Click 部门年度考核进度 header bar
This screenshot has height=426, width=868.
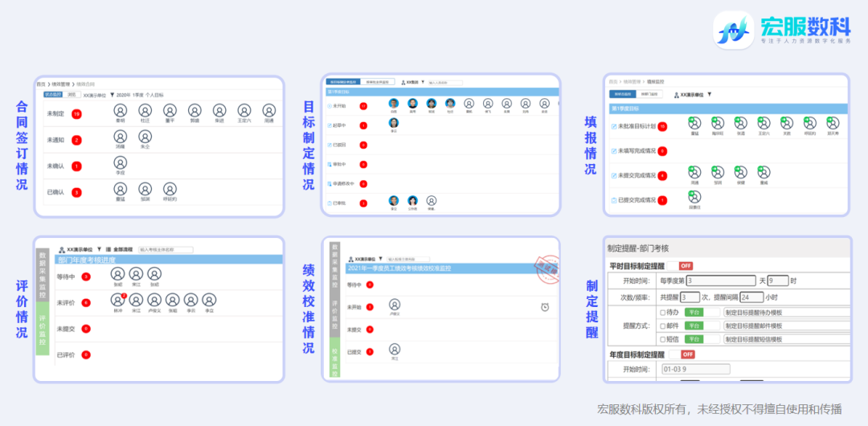tap(169, 259)
